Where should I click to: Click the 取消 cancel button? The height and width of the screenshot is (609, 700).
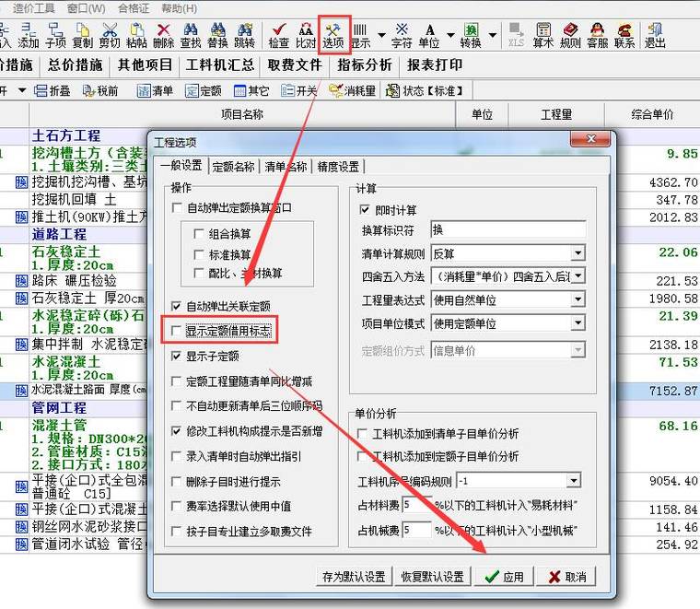pyautogui.click(x=566, y=577)
